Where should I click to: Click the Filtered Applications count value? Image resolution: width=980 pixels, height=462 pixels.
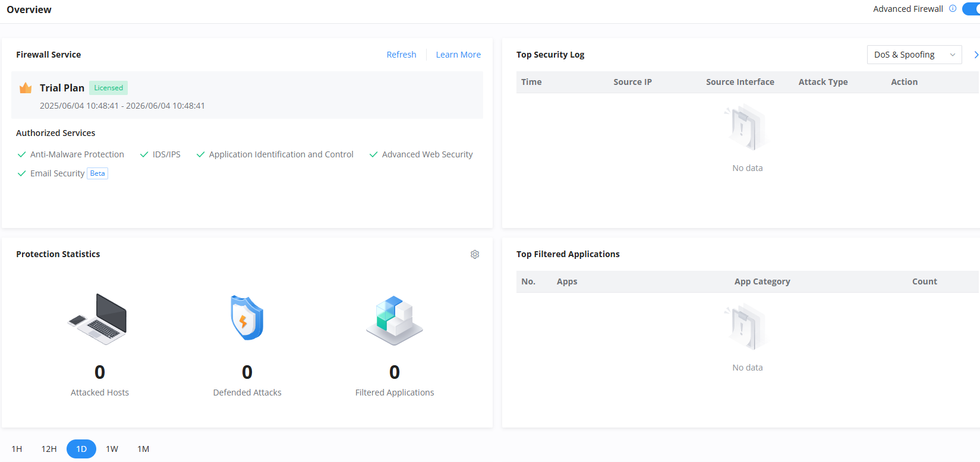point(395,372)
